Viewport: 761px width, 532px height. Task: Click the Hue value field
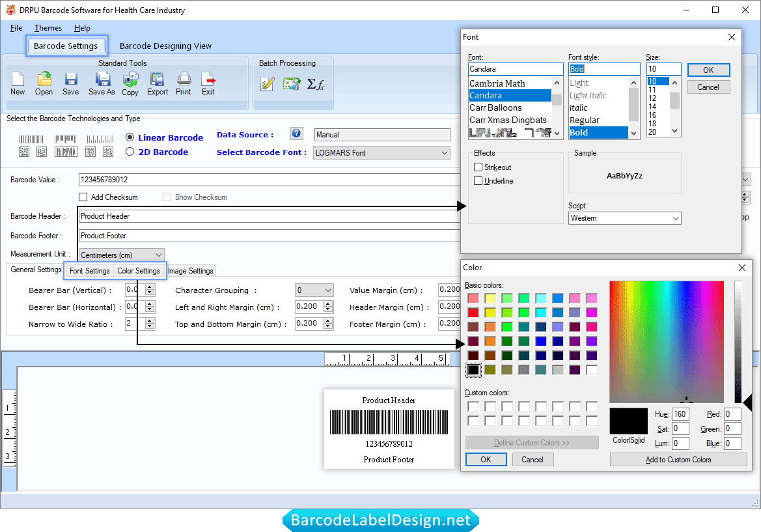click(x=680, y=414)
